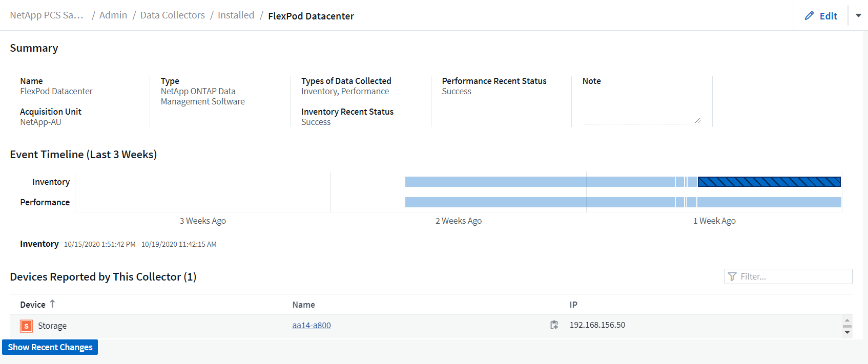
Task: Click the Performance timeline bar
Action: click(538, 202)
